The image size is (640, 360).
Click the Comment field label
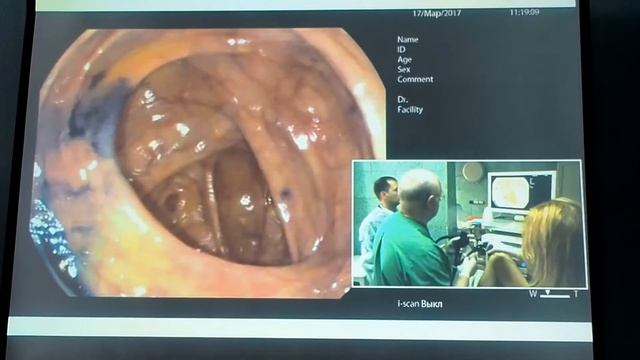point(415,79)
